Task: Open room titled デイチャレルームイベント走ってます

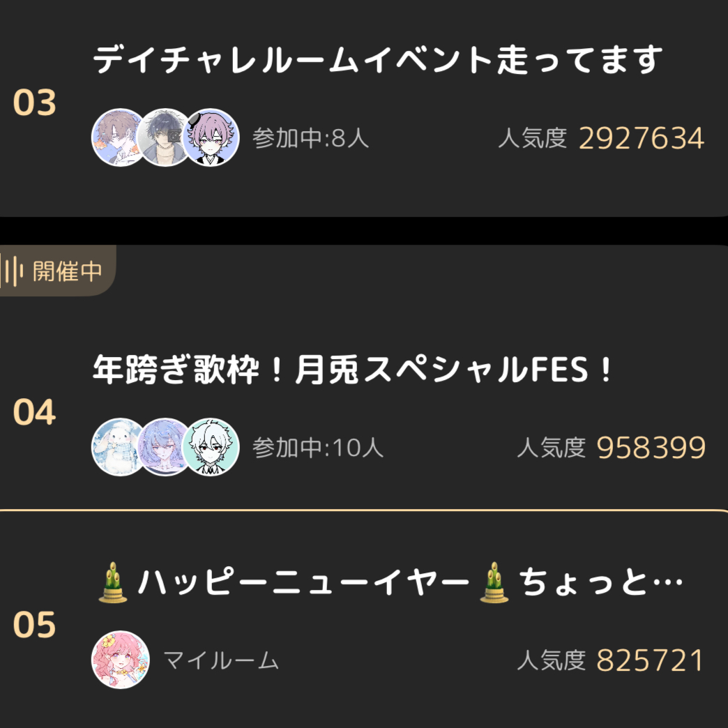Action: click(377, 61)
